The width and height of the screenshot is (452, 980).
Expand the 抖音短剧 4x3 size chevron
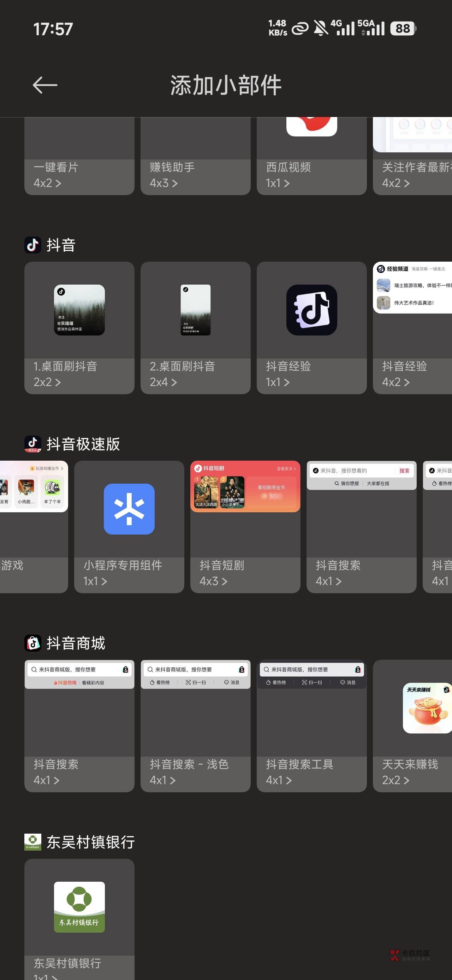click(x=224, y=581)
